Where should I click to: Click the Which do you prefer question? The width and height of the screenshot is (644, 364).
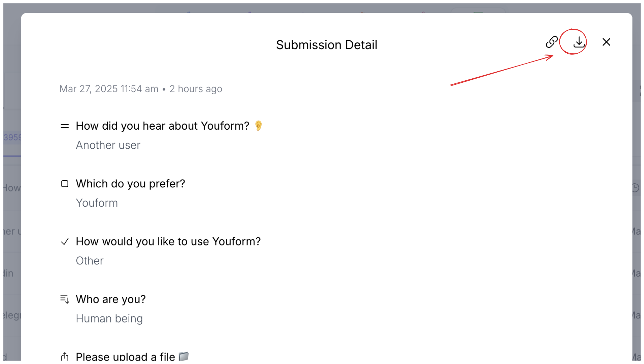[x=130, y=184]
